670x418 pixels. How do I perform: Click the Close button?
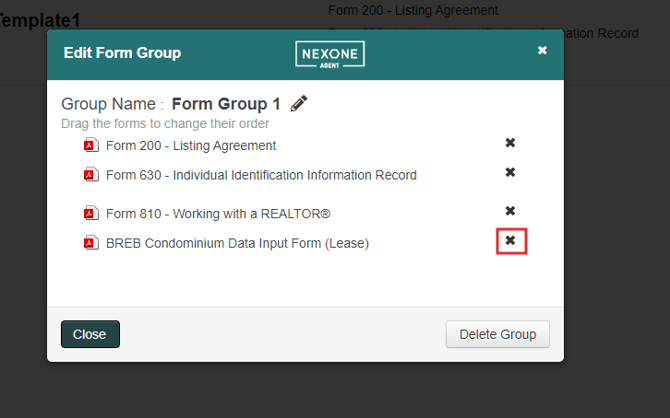pyautogui.click(x=90, y=334)
